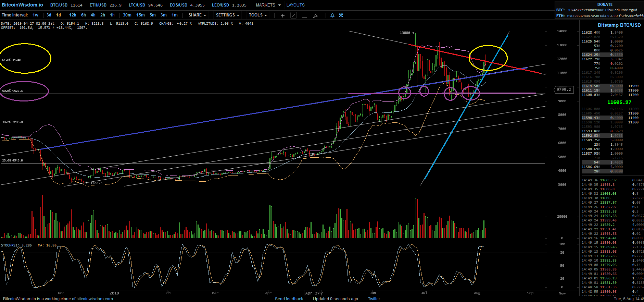
Task: Select the horizontal lines drawing tool
Action: pos(304,15)
